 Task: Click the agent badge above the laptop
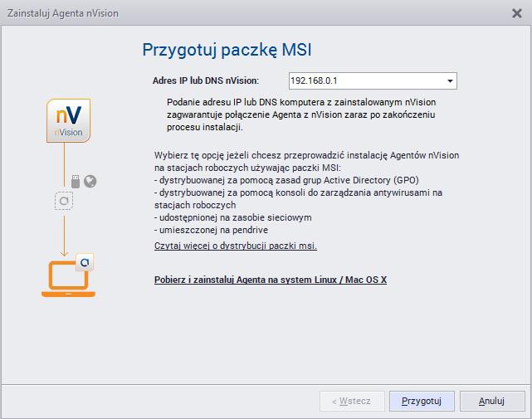coord(85,262)
